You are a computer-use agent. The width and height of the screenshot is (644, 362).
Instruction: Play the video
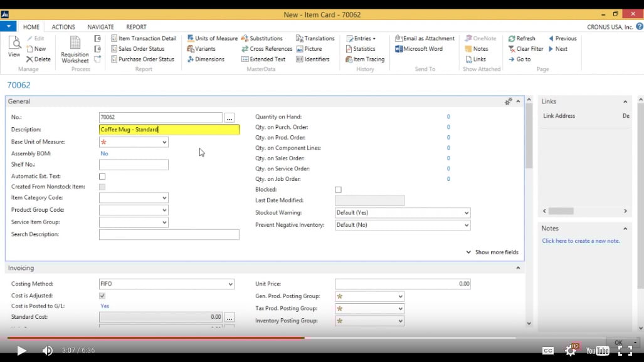point(21,350)
